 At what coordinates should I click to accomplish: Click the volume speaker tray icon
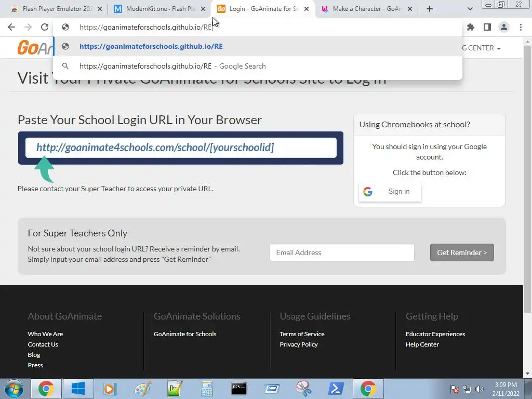tap(480, 389)
